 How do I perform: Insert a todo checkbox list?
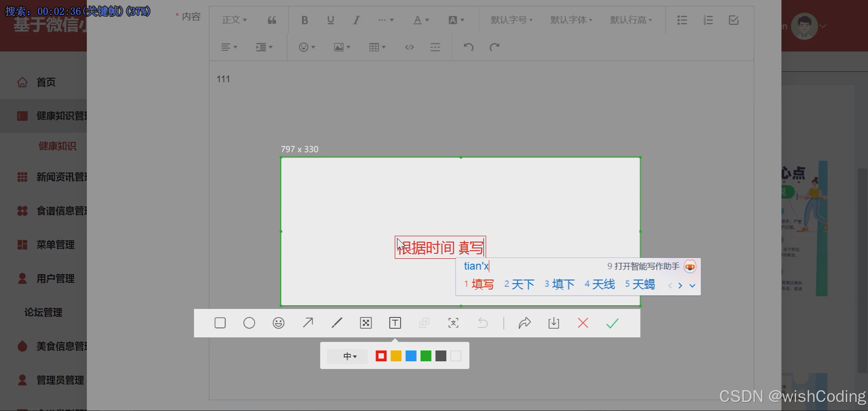(x=734, y=20)
